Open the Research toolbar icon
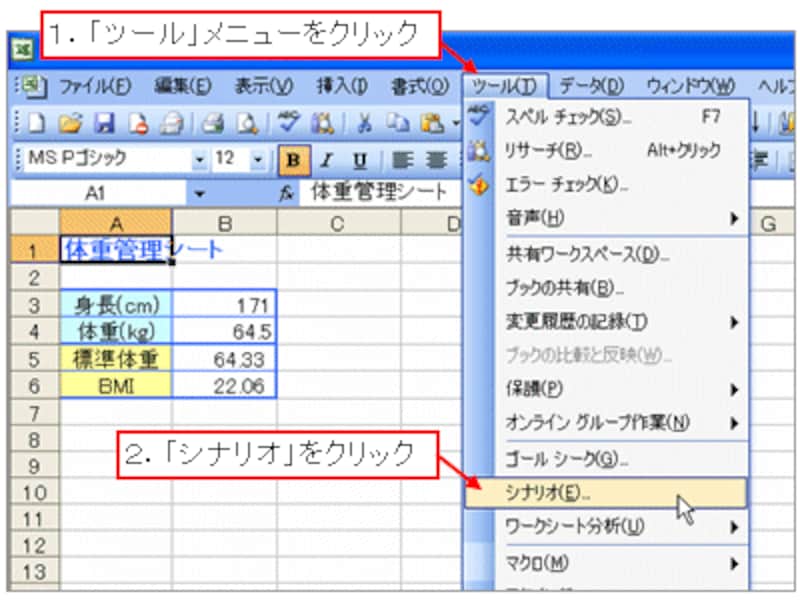Screen dimensions: 800x600 click(322, 123)
